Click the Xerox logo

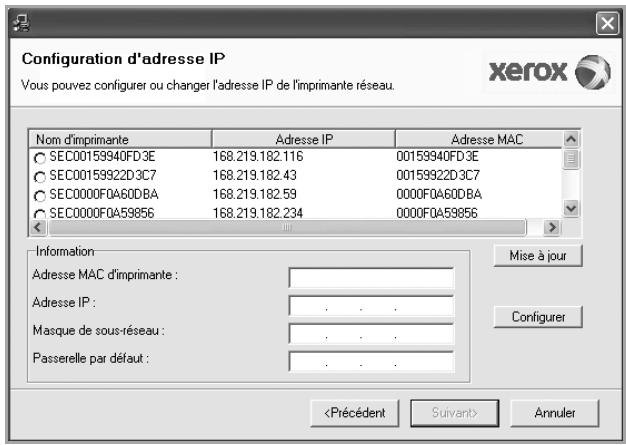pos(549,72)
